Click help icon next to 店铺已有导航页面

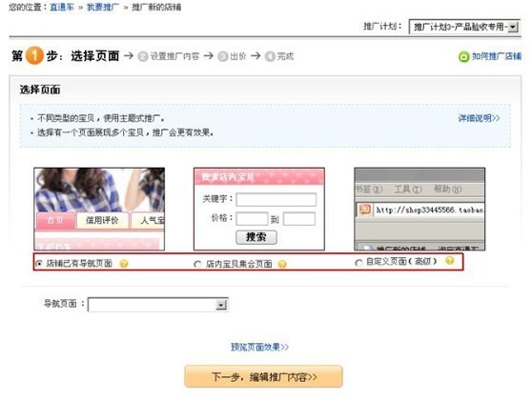click(124, 264)
